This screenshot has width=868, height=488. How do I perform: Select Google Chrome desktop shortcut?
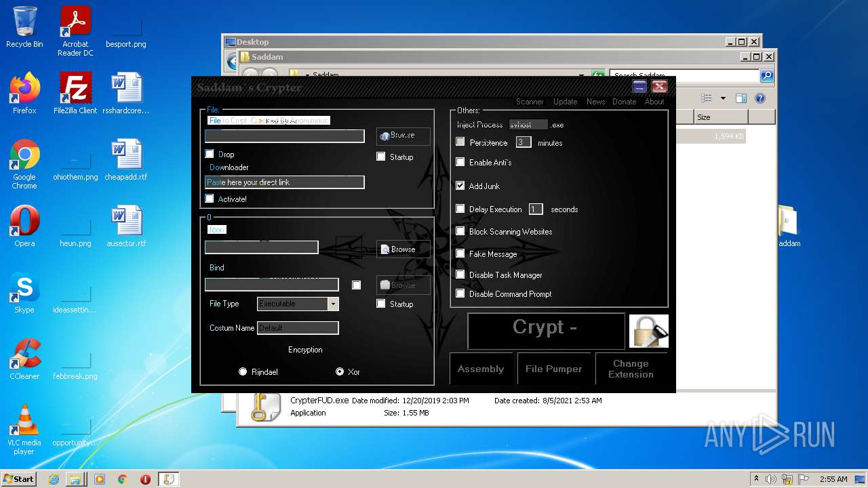pos(24,165)
